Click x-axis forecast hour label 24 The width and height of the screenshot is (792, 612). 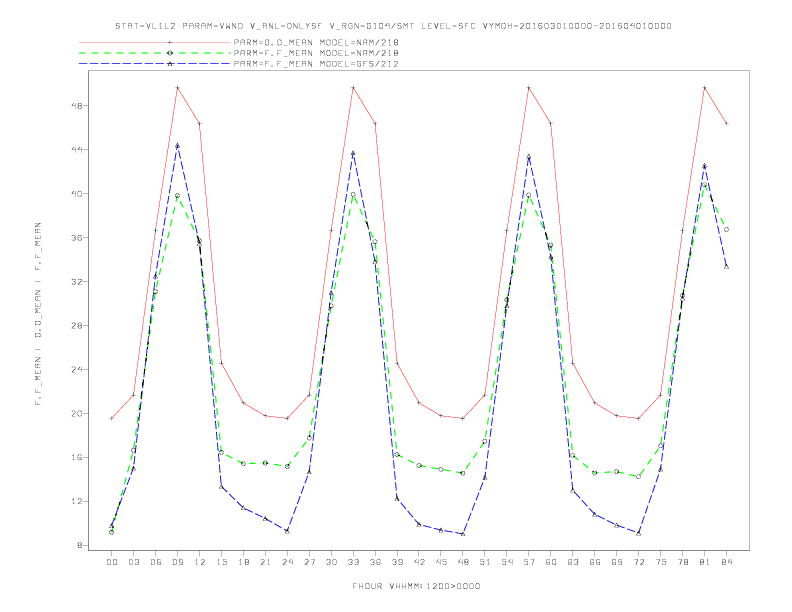[287, 562]
